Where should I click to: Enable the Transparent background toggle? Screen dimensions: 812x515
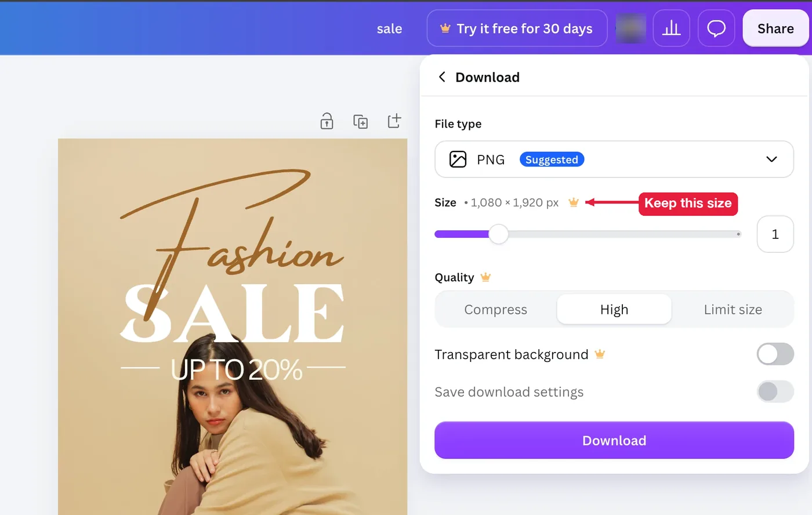pyautogui.click(x=775, y=354)
